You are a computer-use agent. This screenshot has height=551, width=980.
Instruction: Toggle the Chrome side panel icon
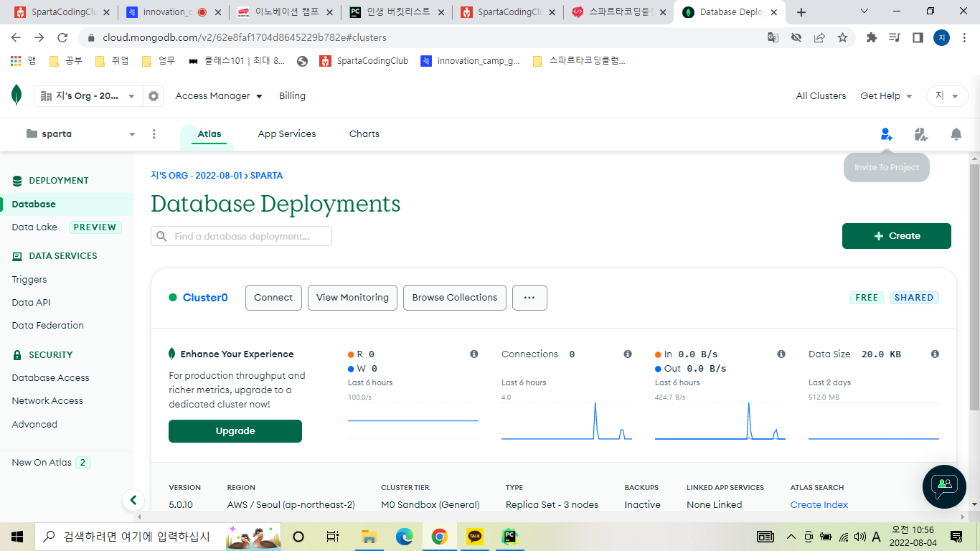[x=918, y=37]
